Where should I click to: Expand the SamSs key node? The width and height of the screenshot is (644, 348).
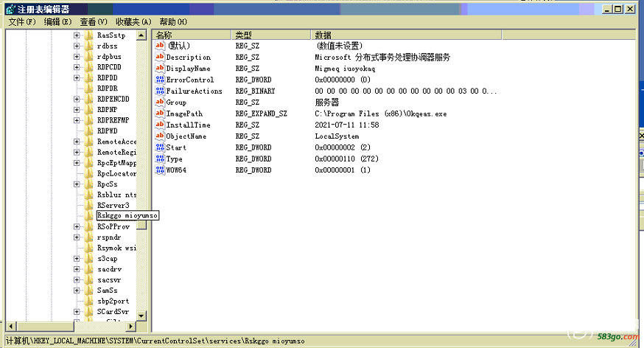pos(77,290)
